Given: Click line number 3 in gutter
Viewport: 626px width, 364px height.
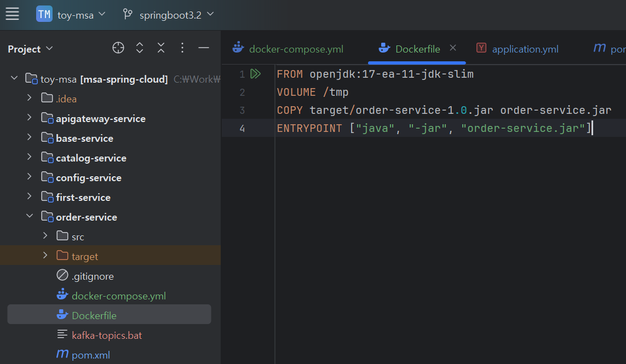Looking at the screenshot, I should point(242,110).
